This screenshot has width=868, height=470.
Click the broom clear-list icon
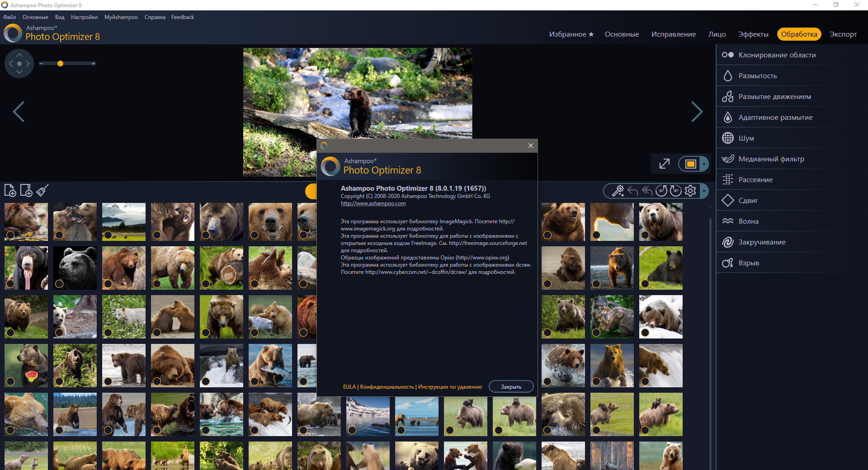click(x=42, y=191)
